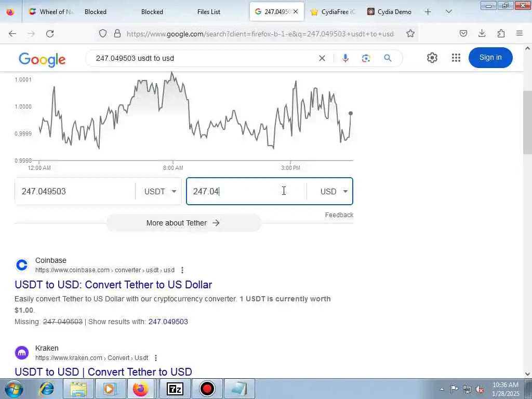Switch to the second Blocked tab
532x399 pixels.
(152, 11)
